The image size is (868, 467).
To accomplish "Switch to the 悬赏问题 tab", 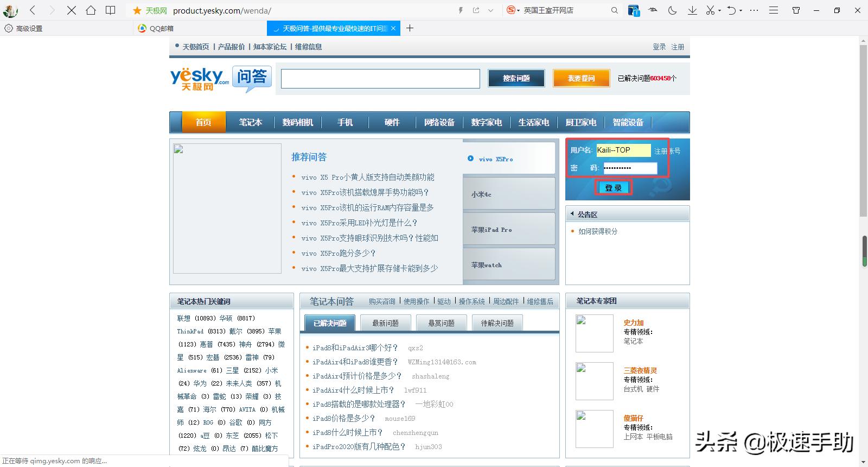I will (x=441, y=323).
